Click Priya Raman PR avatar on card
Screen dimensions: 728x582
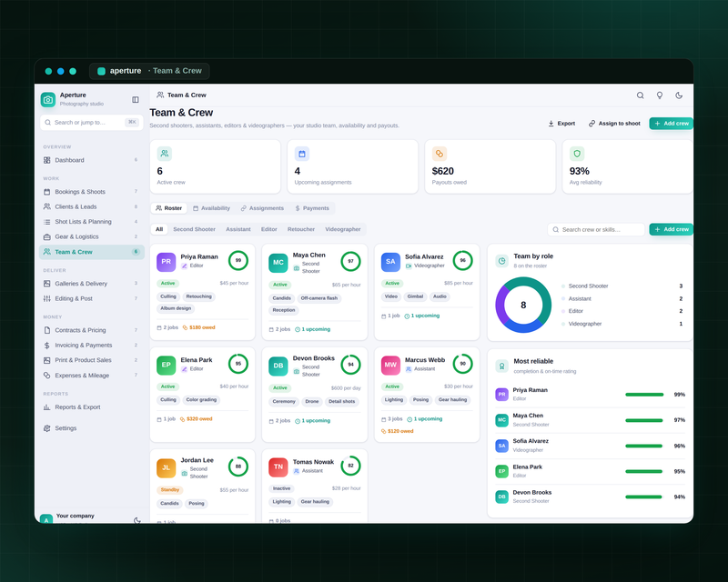[167, 261]
